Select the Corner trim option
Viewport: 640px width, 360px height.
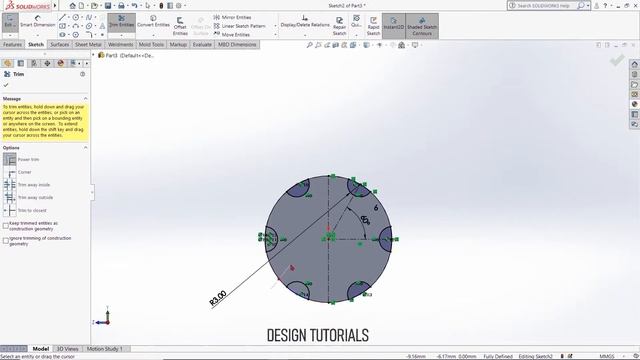point(10,172)
